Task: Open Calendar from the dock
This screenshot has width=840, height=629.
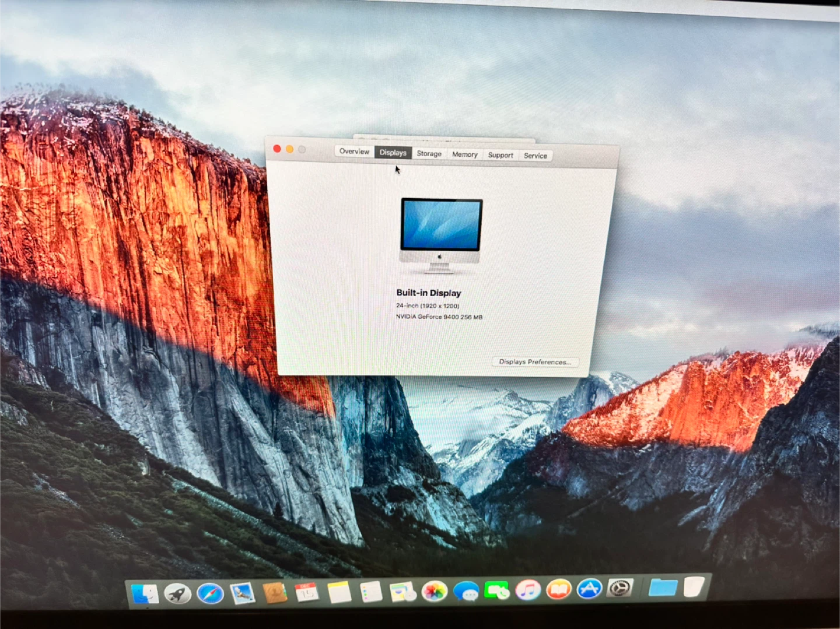Action: pyautogui.click(x=307, y=592)
